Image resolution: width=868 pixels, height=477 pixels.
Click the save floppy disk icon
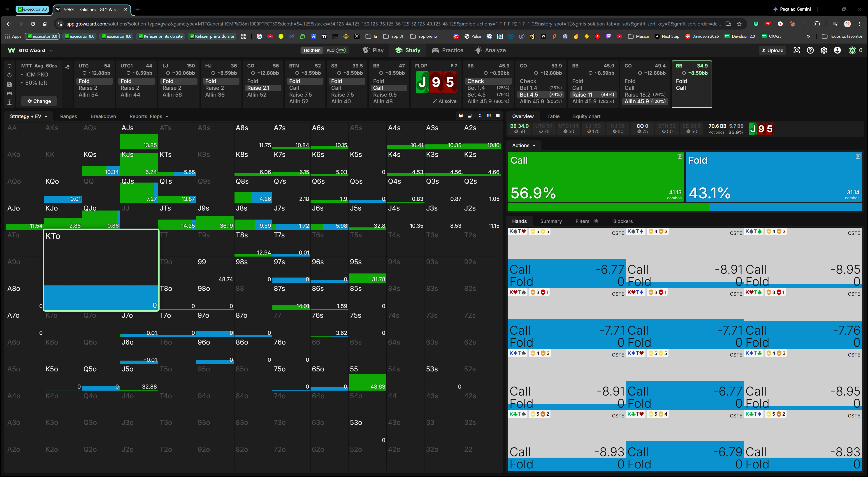tap(9, 84)
